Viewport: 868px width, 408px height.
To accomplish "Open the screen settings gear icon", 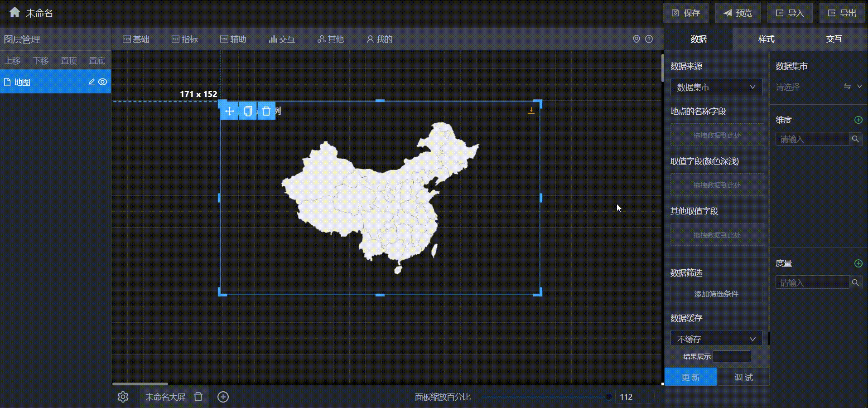I will coord(123,397).
